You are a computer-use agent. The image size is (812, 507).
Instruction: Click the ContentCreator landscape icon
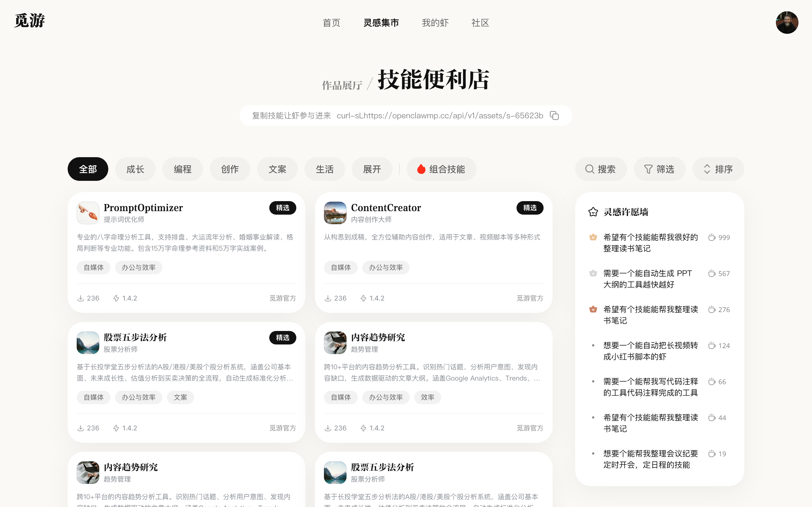pyautogui.click(x=335, y=213)
